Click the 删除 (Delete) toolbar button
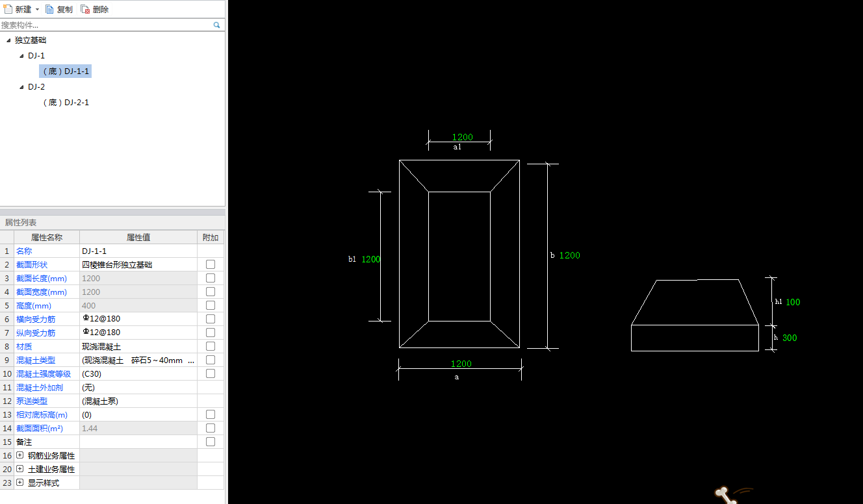This screenshot has height=504, width=863. 95,9
